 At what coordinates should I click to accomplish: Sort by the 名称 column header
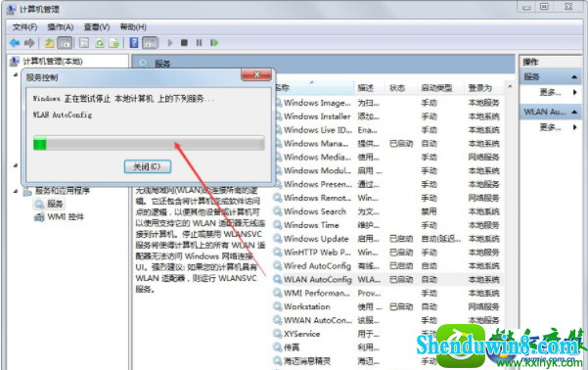(313, 88)
